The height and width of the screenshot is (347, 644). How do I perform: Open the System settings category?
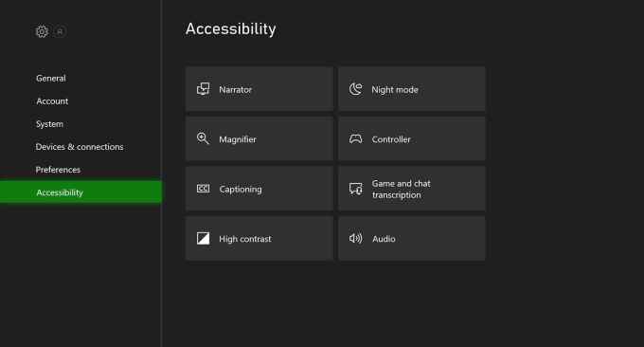[49, 124]
